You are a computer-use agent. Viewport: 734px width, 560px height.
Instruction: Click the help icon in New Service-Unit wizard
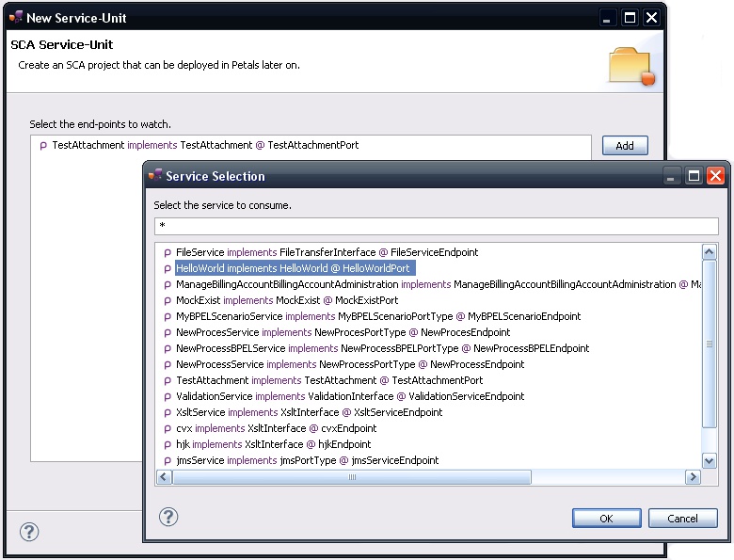(x=29, y=533)
